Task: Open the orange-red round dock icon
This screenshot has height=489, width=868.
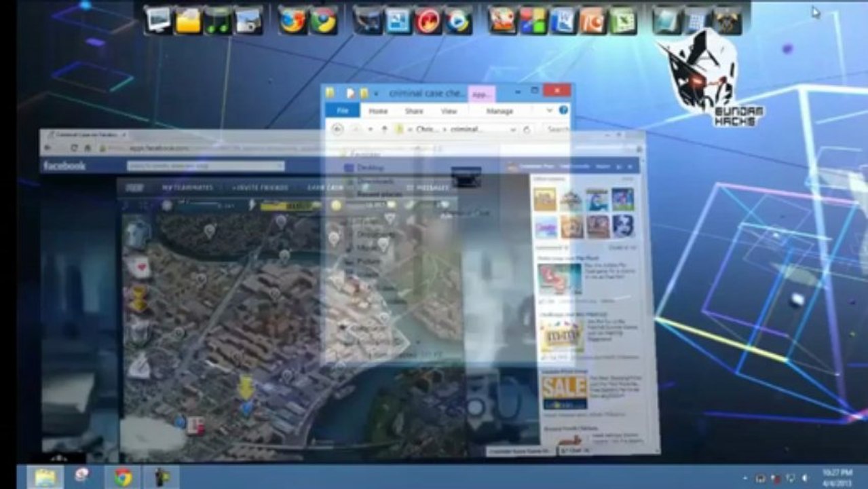Action: (428, 20)
